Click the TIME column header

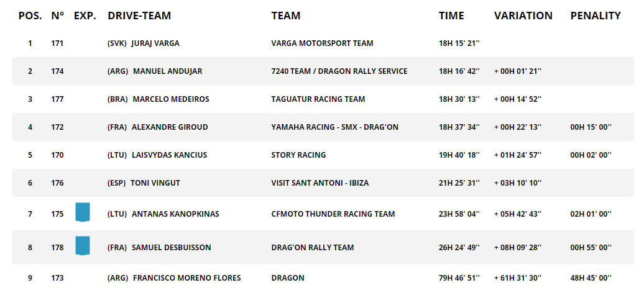click(x=451, y=16)
